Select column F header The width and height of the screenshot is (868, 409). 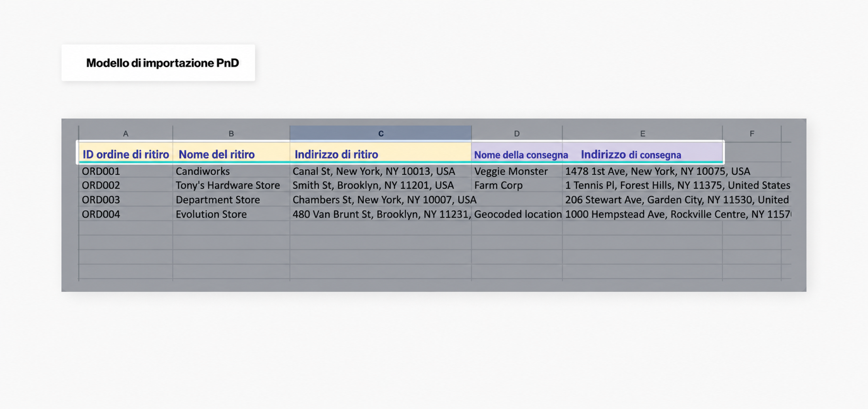752,134
